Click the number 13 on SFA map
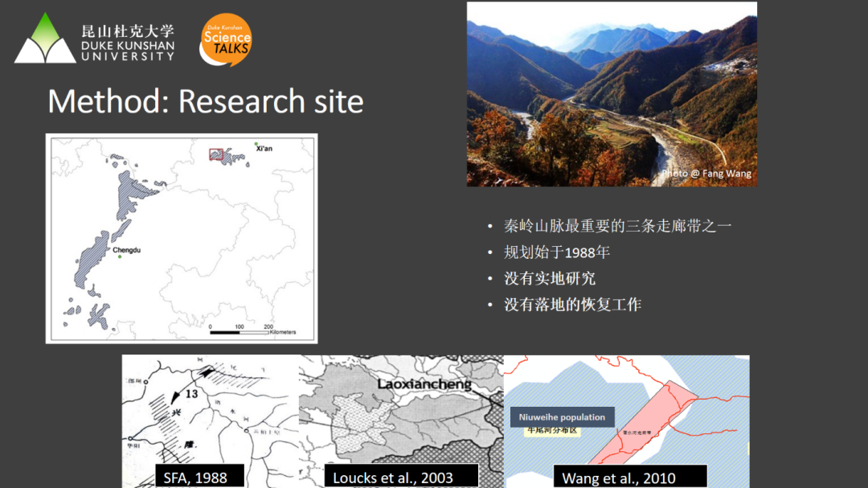The image size is (868, 488). click(x=190, y=395)
